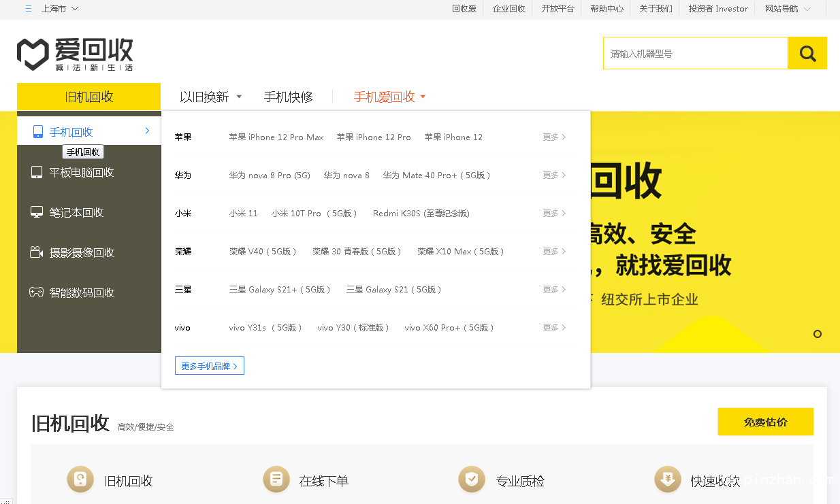Click the 三星 brand name
This screenshot has height=504, width=840.
click(183, 290)
